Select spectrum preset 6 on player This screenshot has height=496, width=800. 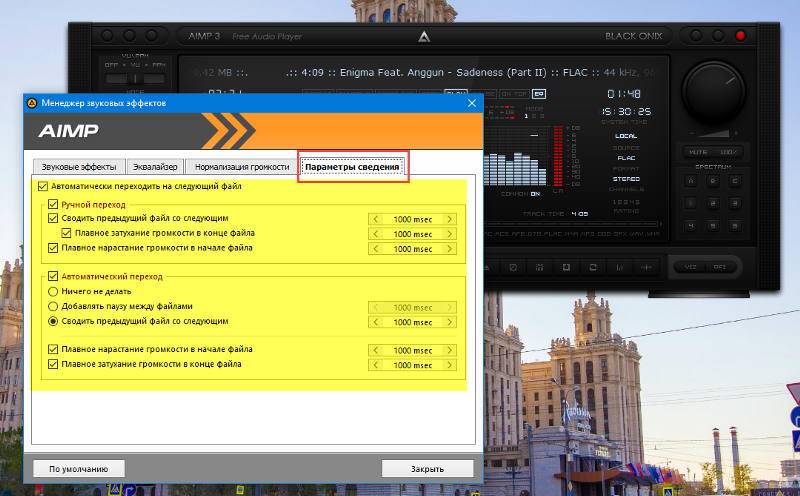pyautogui.click(x=735, y=225)
